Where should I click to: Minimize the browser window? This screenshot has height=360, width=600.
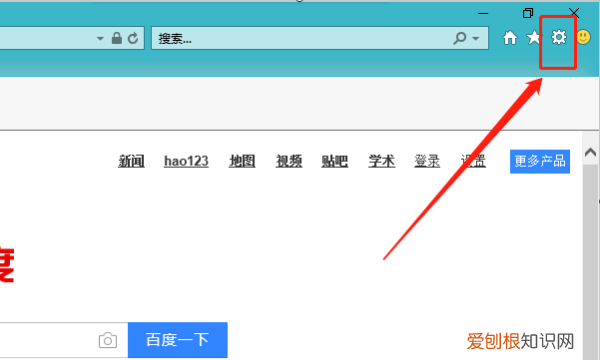coord(483,13)
